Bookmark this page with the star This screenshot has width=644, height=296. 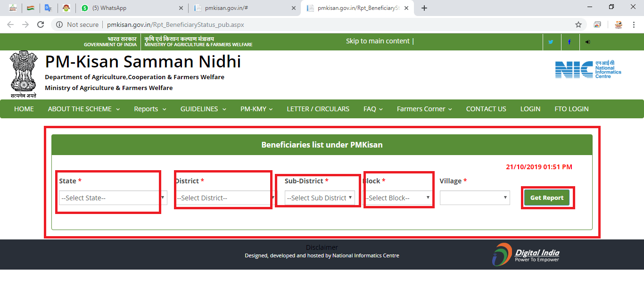tap(578, 25)
